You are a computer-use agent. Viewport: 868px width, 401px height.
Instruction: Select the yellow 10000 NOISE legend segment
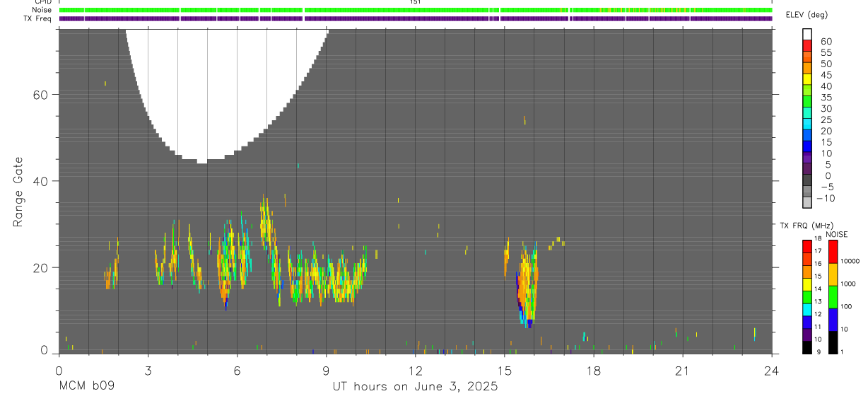(833, 274)
